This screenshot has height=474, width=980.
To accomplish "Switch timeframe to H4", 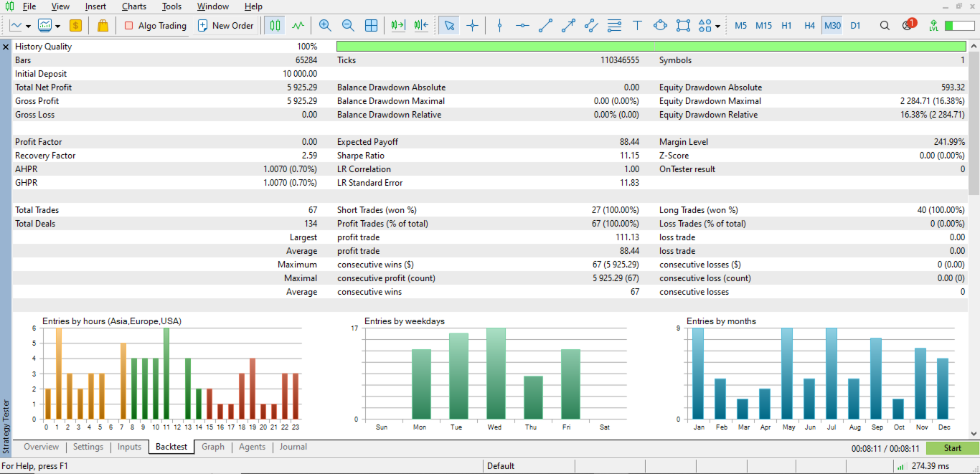I will [x=809, y=26].
